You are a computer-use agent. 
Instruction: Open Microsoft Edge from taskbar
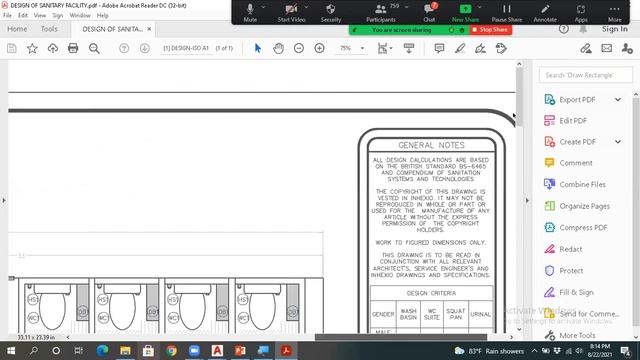[102, 351]
